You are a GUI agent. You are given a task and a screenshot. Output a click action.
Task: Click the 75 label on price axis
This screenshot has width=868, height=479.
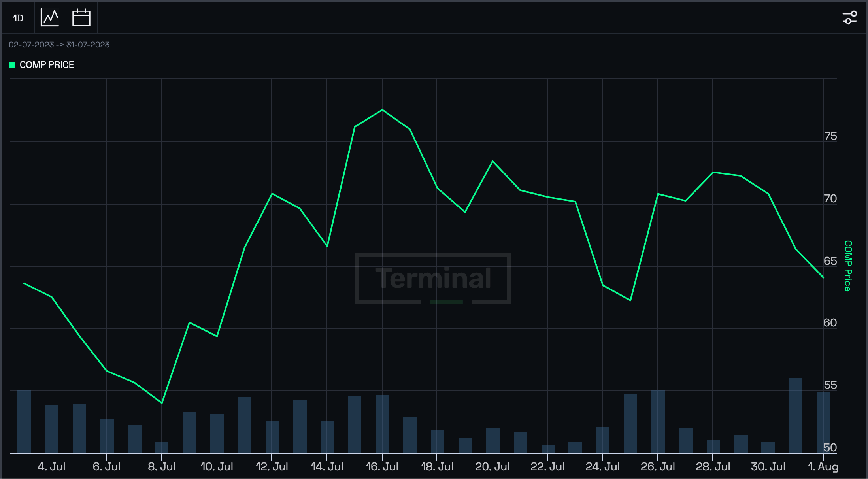(x=830, y=136)
